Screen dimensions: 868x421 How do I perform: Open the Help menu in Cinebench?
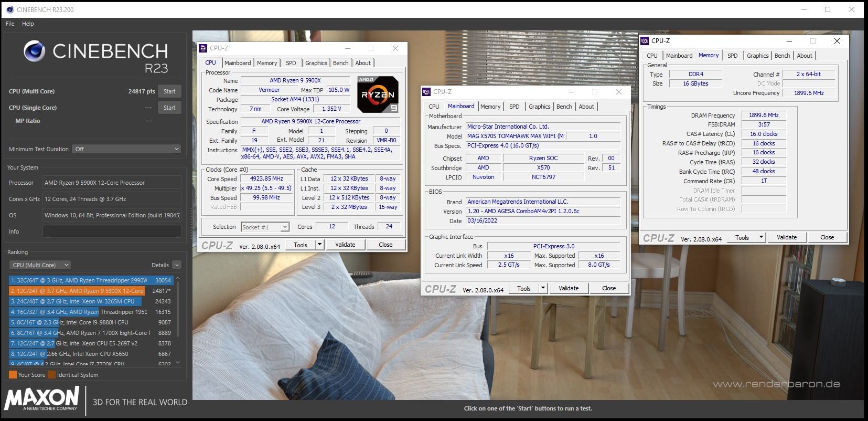coord(28,24)
